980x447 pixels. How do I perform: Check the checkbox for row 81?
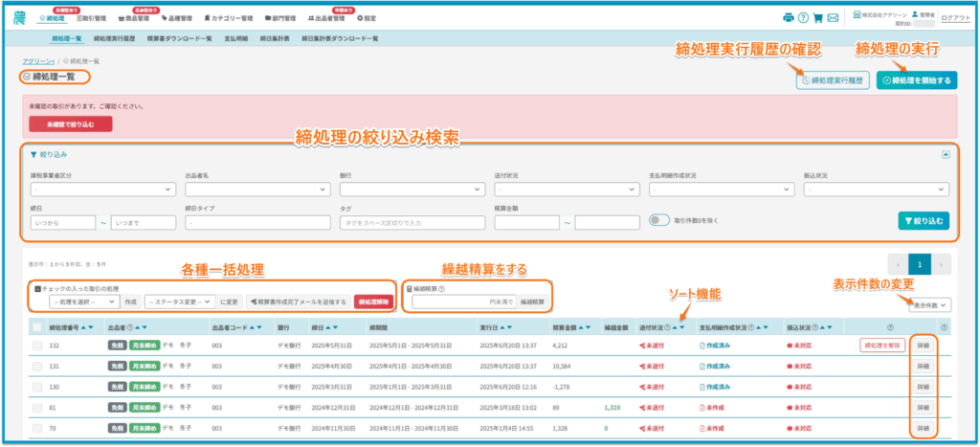tap(37, 407)
